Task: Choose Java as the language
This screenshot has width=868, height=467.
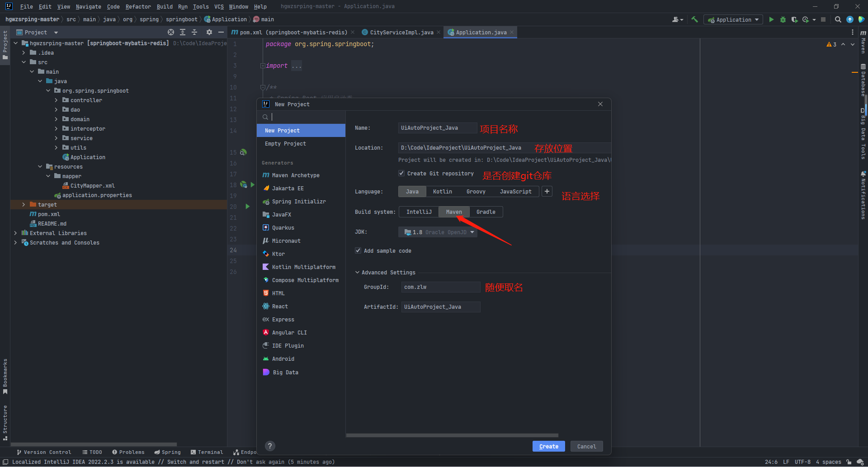Action: [412, 192]
